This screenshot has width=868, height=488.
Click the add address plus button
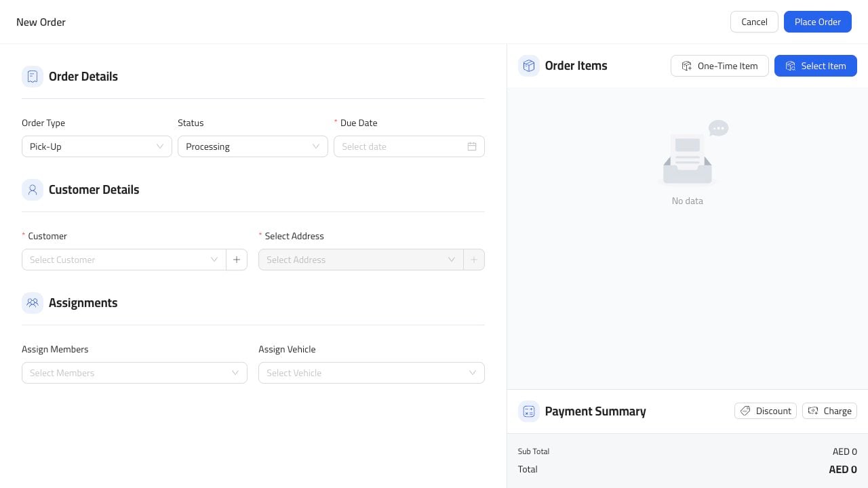point(474,260)
